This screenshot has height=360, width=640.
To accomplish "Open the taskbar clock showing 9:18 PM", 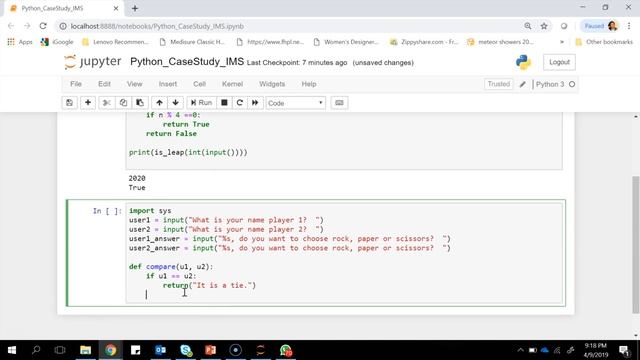I will coord(596,350).
